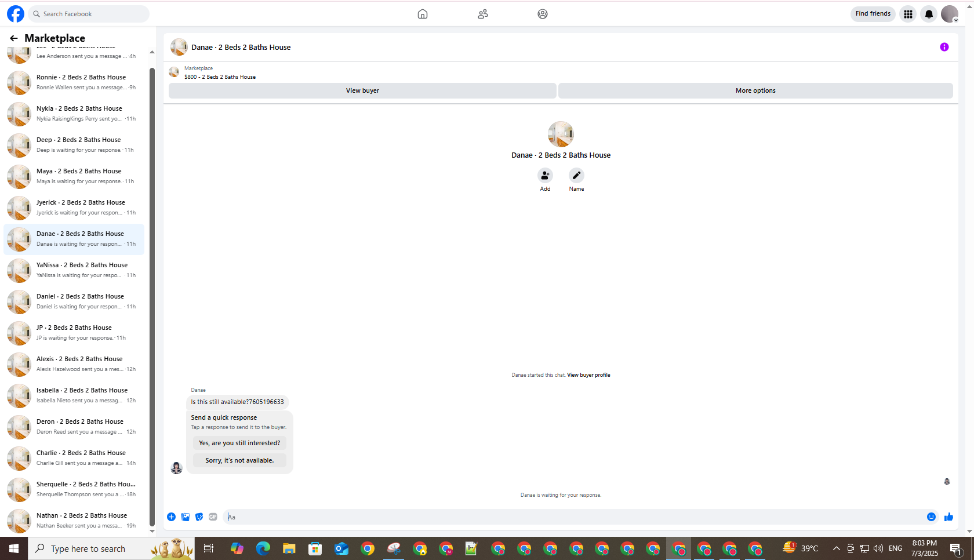The width and height of the screenshot is (974, 560).
Task: Open the Nykia conversation
Action: [x=74, y=114]
